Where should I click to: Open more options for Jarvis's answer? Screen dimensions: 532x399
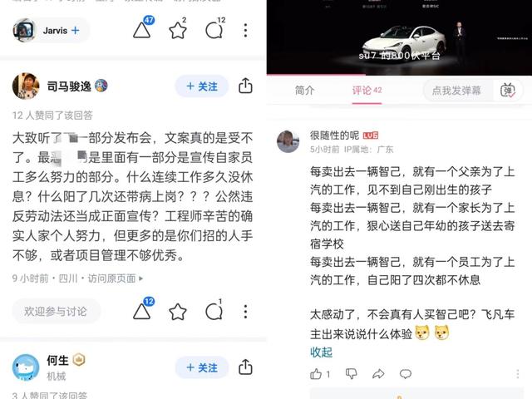[246, 30]
